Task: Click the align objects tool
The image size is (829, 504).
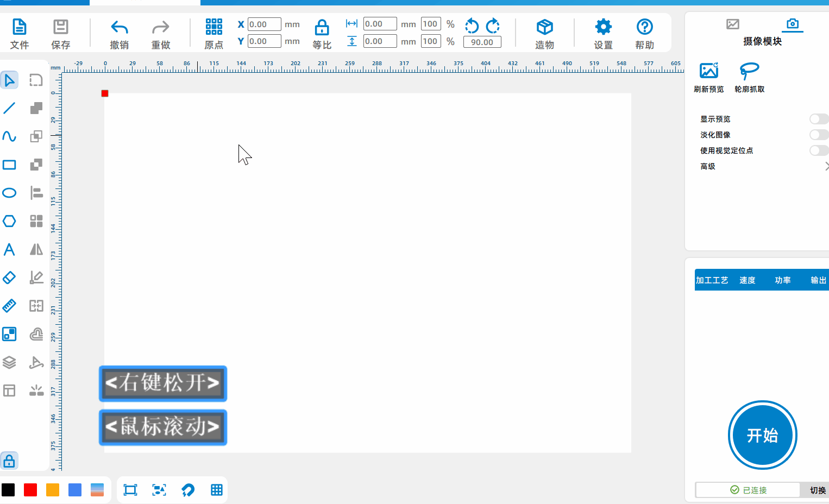Action: 36,193
